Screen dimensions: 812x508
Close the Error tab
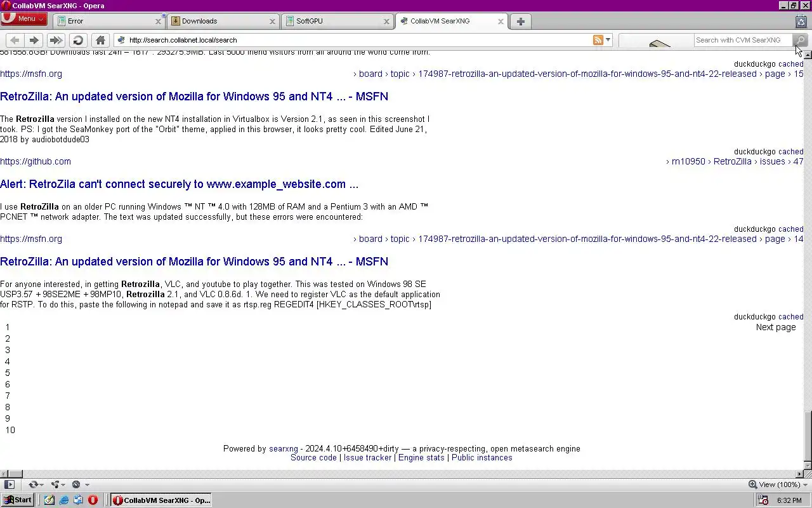158,21
